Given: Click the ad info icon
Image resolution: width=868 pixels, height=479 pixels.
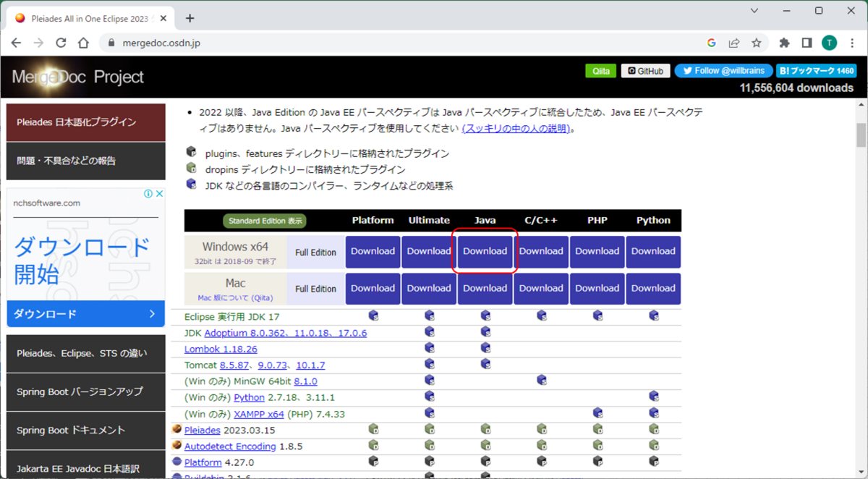Looking at the screenshot, I should click(x=148, y=194).
